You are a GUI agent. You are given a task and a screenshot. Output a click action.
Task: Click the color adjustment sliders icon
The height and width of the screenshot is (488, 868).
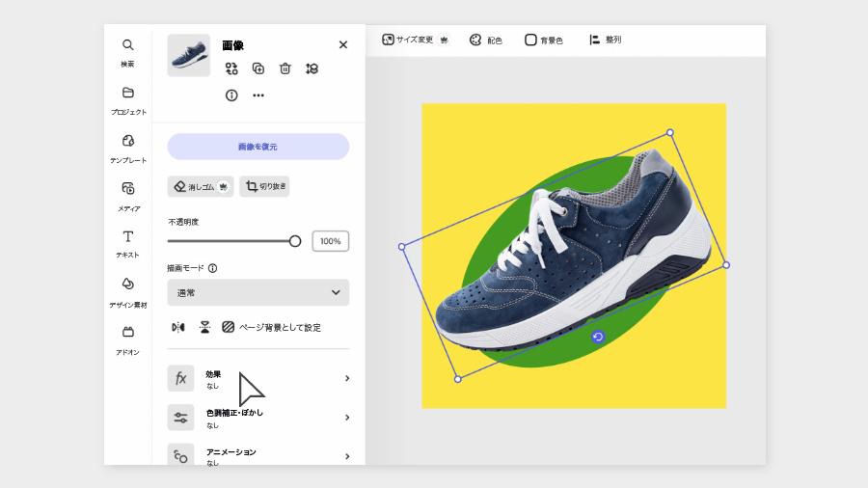pyautogui.click(x=181, y=418)
